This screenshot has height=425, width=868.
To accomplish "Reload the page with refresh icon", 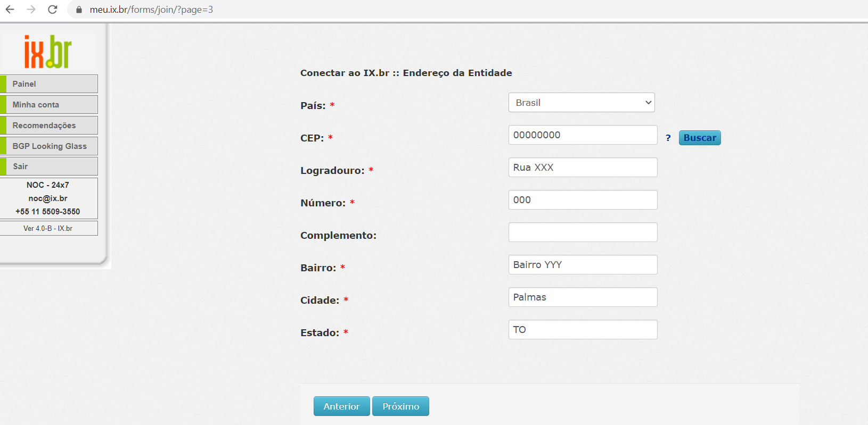I will 53,10.
